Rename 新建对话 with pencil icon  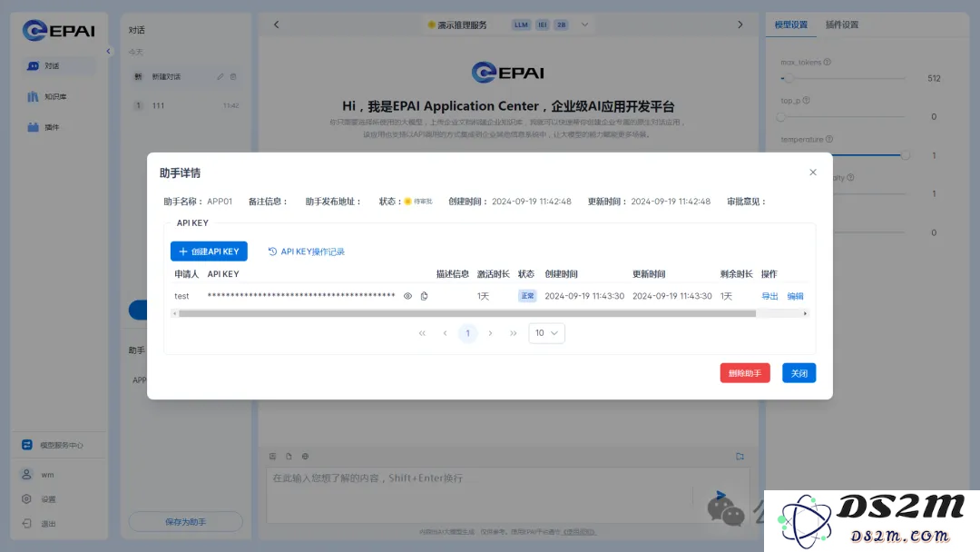click(220, 76)
